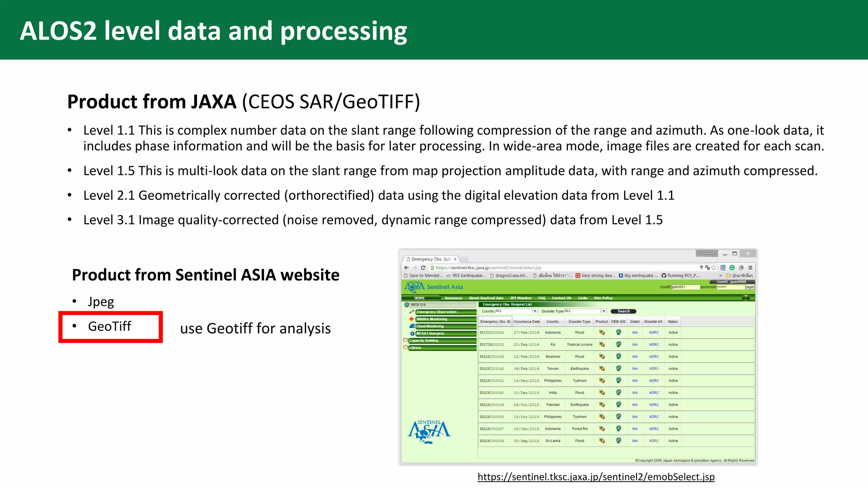Select the JPT Member menu item

click(520, 298)
